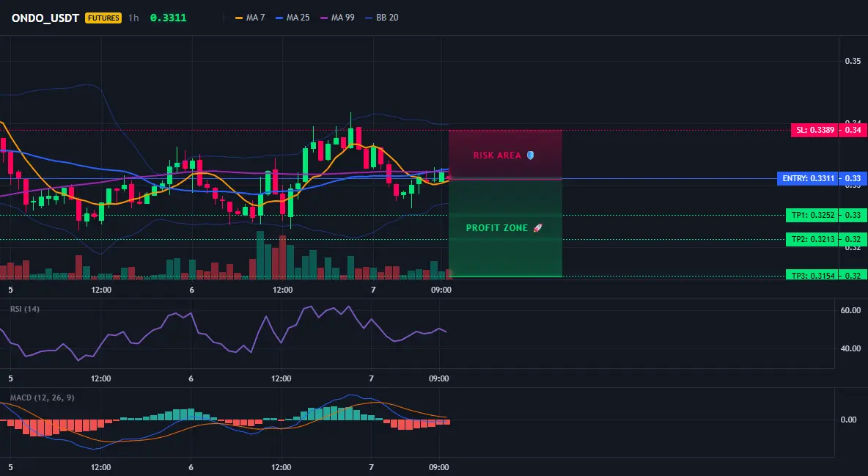Click the red risk area zone box
This screenshot has height=476, width=868.
tap(505, 155)
